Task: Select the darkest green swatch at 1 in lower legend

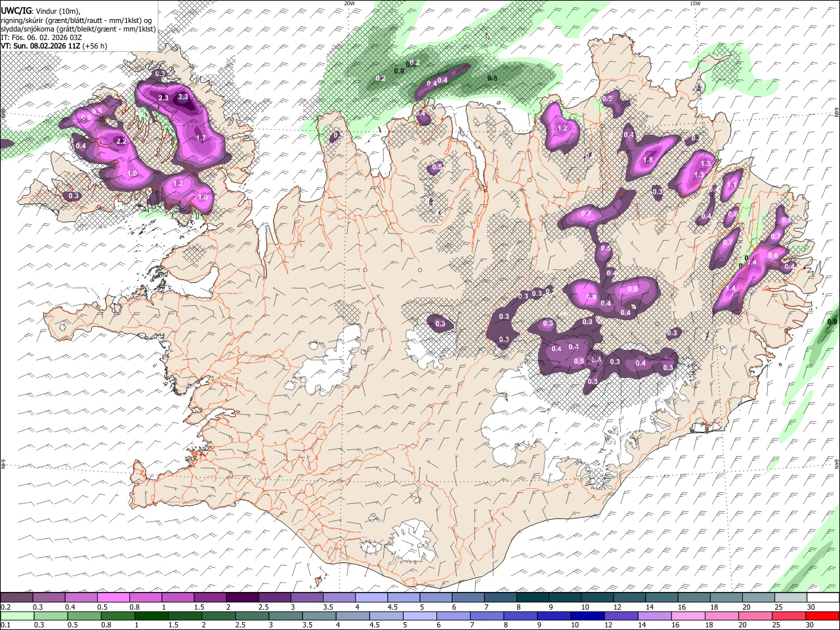Action: 150,616
